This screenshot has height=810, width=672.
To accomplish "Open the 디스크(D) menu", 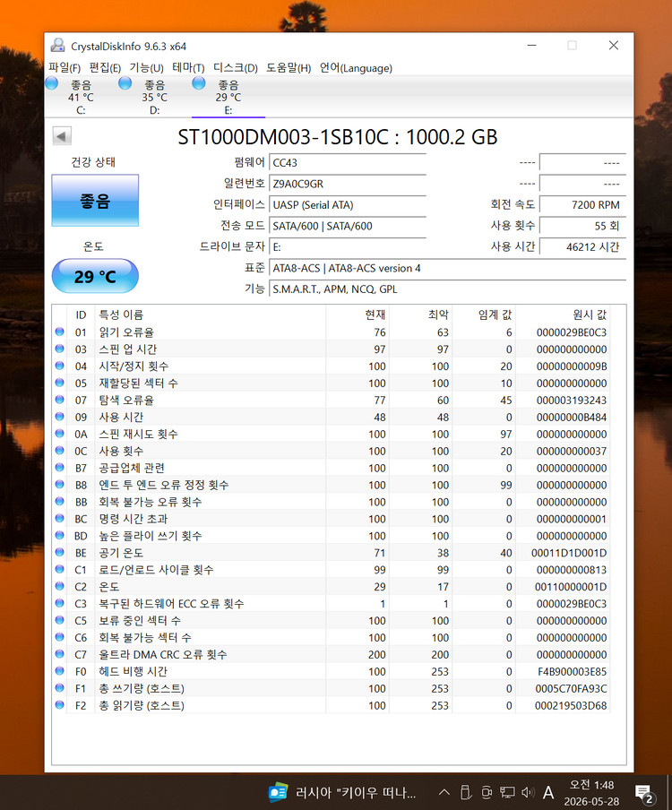I will (x=235, y=68).
